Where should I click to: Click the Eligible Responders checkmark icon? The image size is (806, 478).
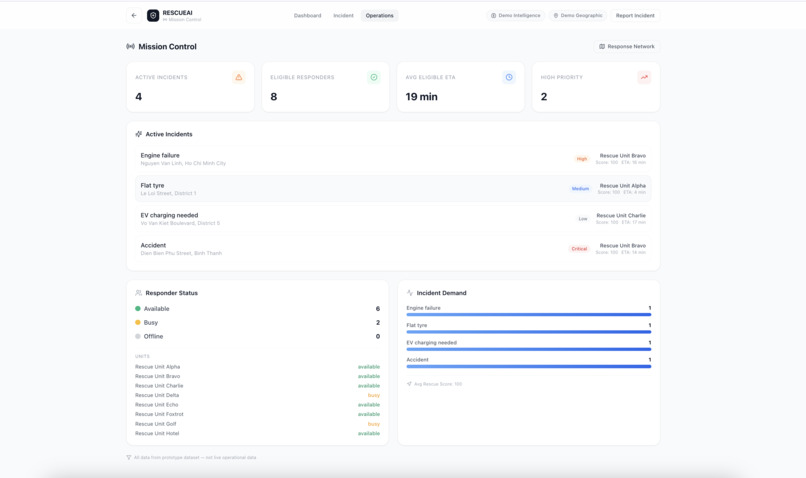click(x=374, y=77)
